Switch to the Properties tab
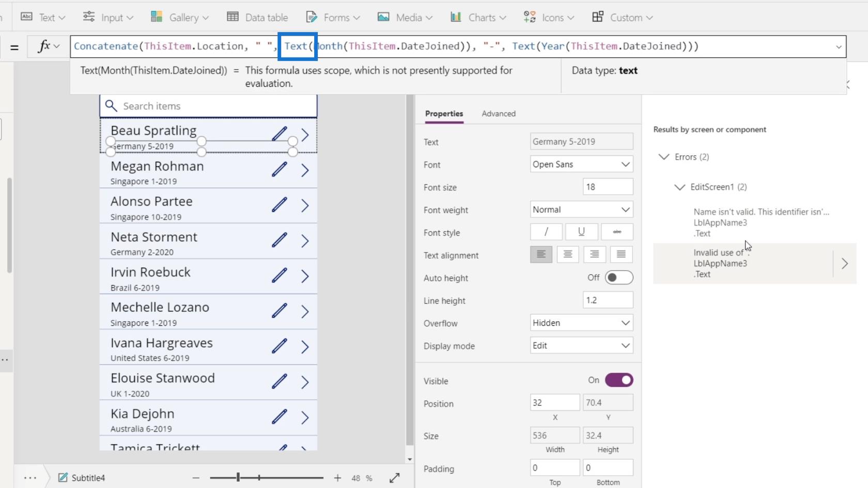 (444, 114)
